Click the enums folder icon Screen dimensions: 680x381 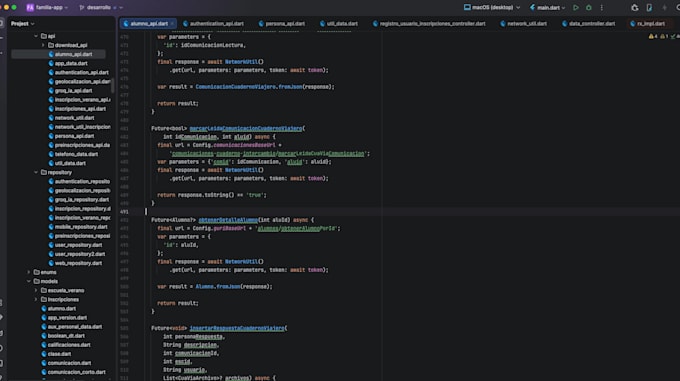click(37, 272)
